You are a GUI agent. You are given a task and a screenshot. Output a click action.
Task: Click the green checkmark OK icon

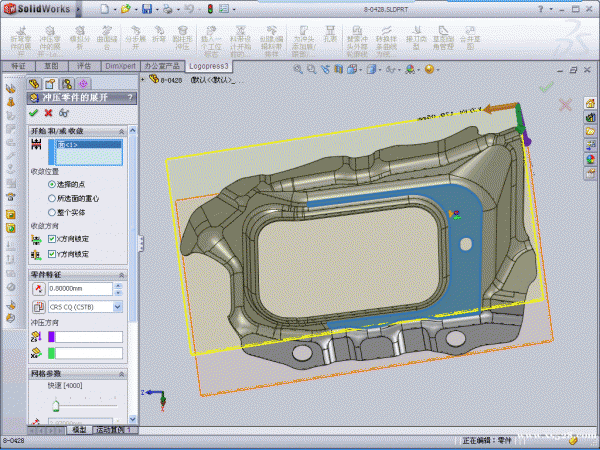33,113
